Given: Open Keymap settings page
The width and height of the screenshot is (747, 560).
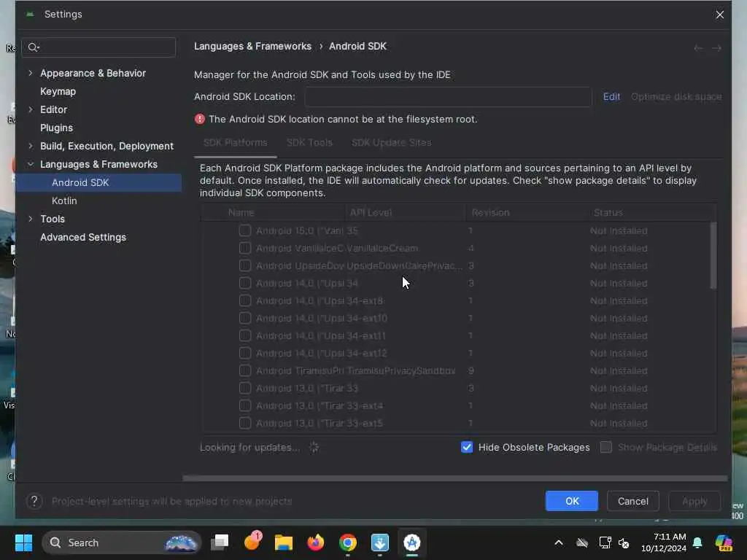Looking at the screenshot, I should 58,91.
